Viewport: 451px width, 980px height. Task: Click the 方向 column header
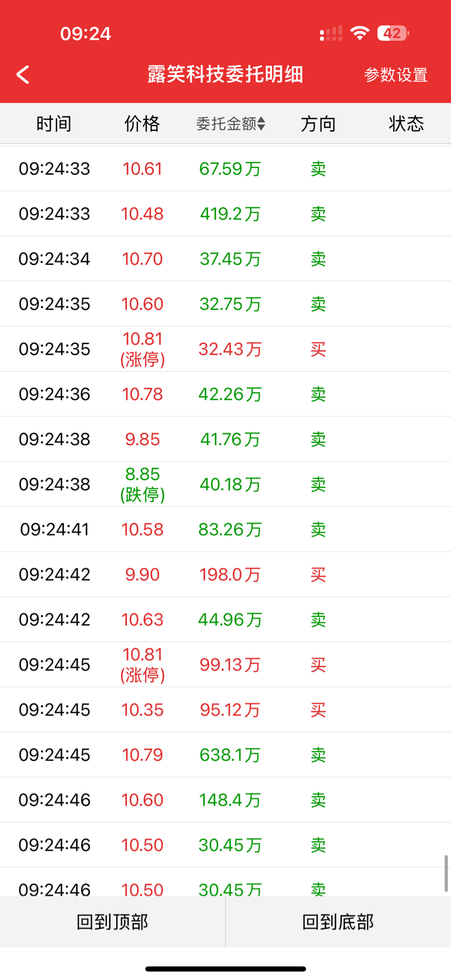(x=318, y=123)
